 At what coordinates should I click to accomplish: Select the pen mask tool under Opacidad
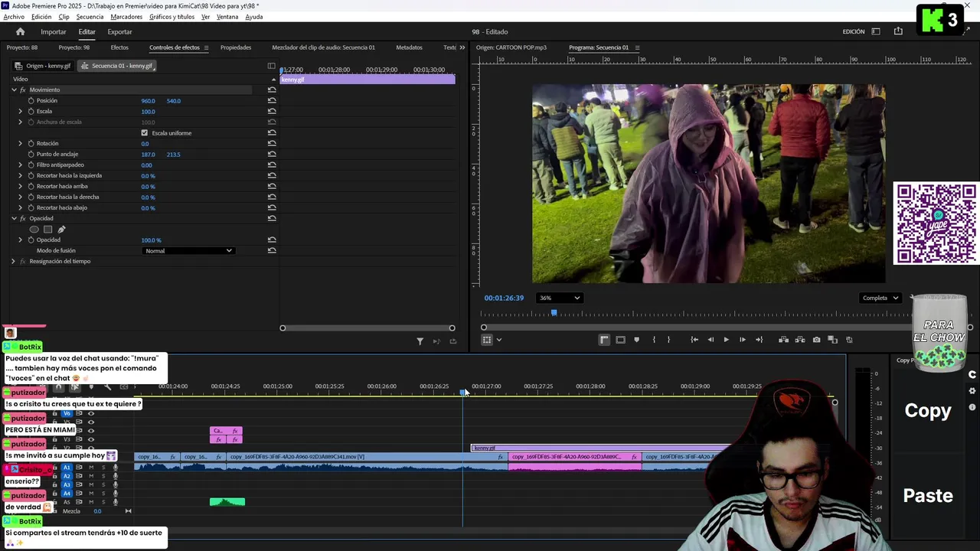coord(61,229)
